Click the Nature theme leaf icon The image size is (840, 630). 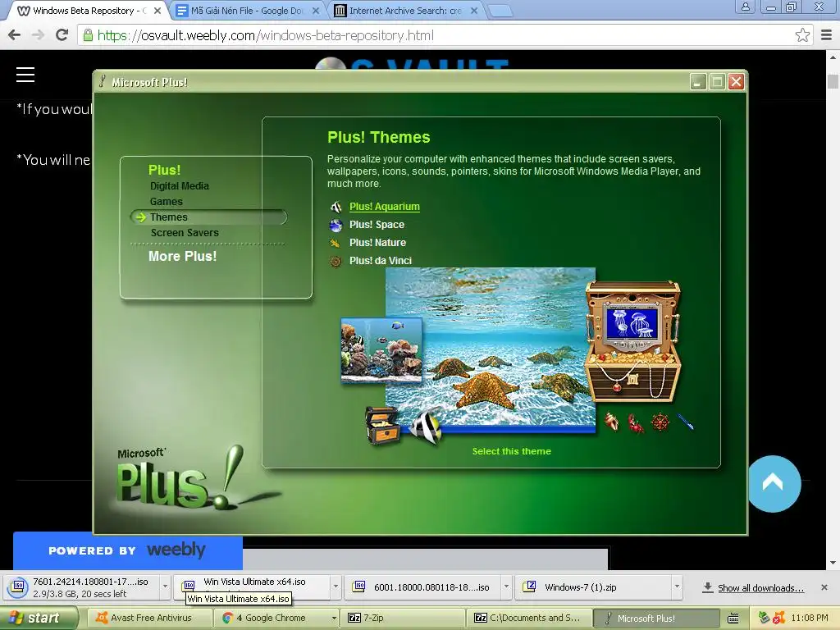(336, 243)
